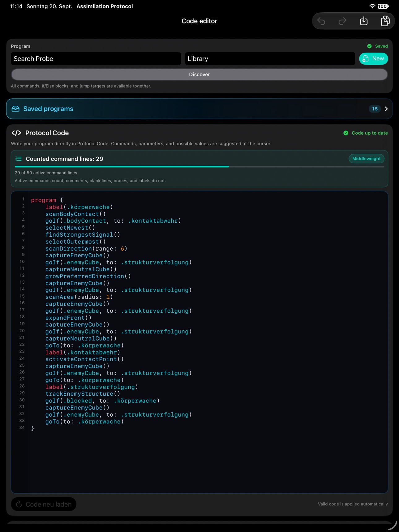
Task: Click the goIf(.blocked, to: .körperwache) line
Action: coord(102,401)
